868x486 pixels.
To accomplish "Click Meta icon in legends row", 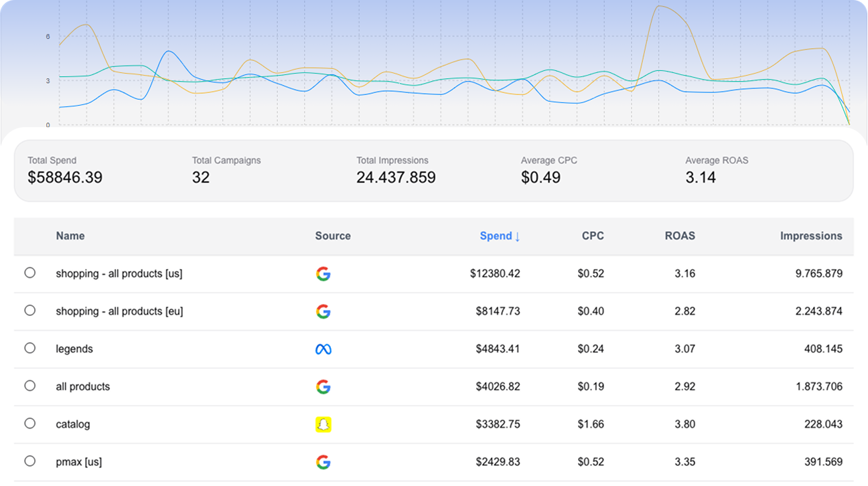I will coord(323,349).
